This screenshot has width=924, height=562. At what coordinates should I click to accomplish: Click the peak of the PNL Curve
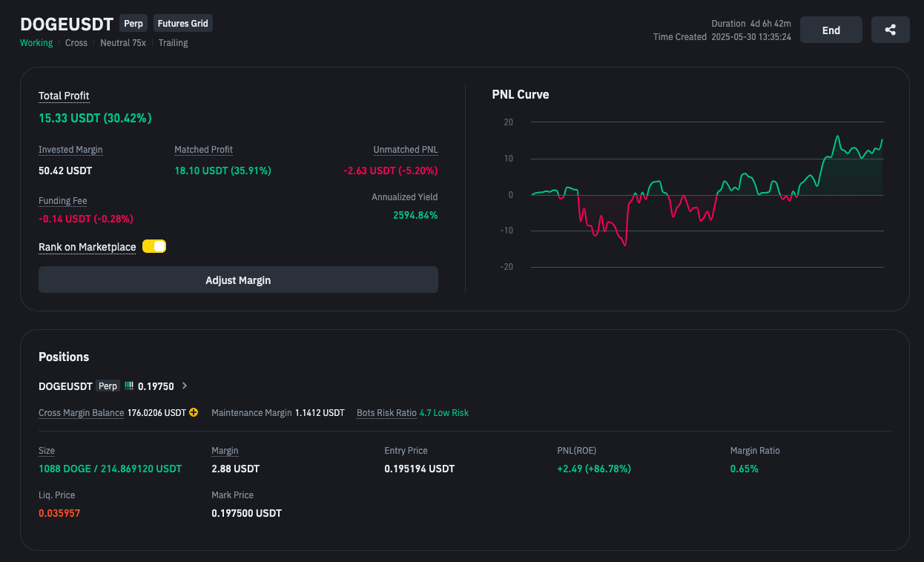837,136
